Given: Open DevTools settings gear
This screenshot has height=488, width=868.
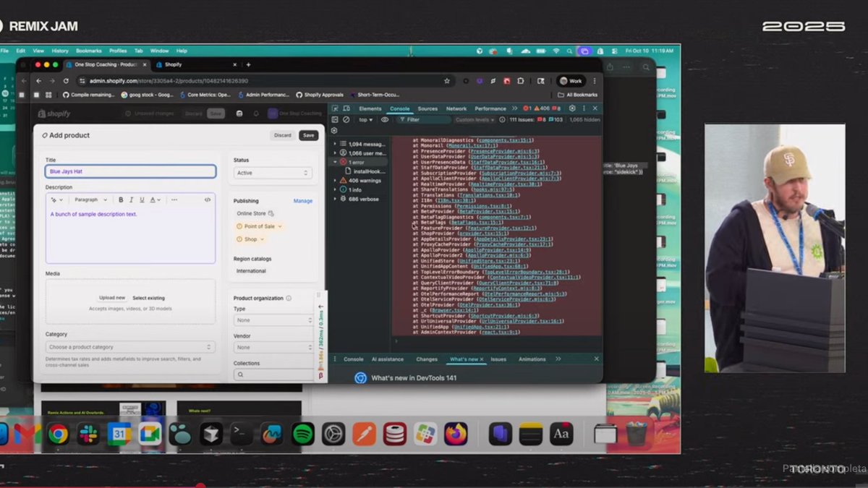Looking at the screenshot, I should (x=572, y=108).
